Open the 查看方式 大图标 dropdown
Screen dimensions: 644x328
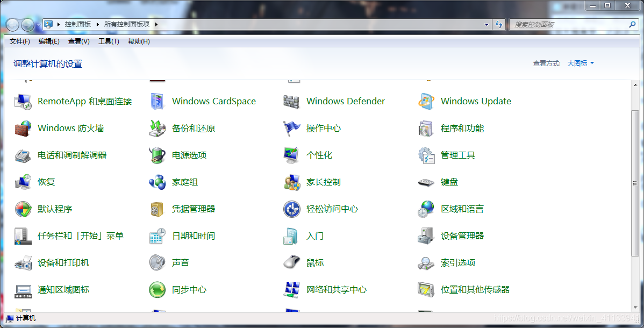pos(581,63)
